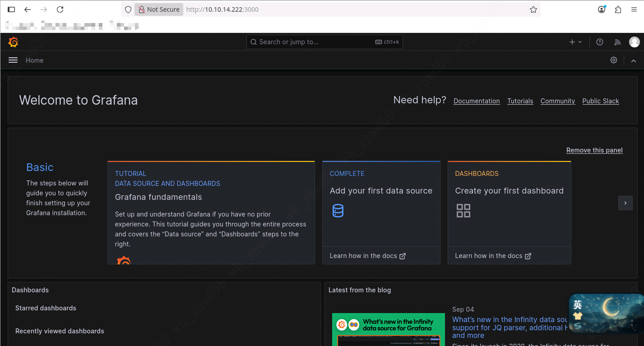The height and width of the screenshot is (346, 644).
Task: Click the Dashboards panel title
Action: (x=30, y=290)
